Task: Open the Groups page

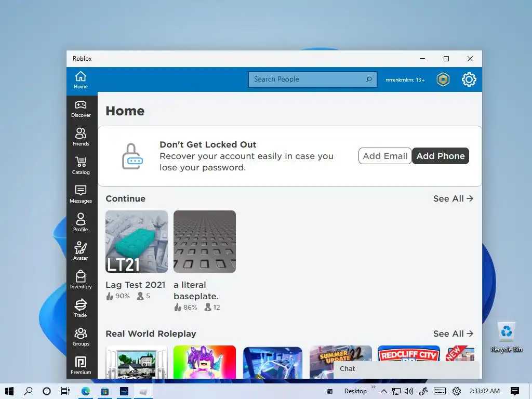Action: pos(81,337)
